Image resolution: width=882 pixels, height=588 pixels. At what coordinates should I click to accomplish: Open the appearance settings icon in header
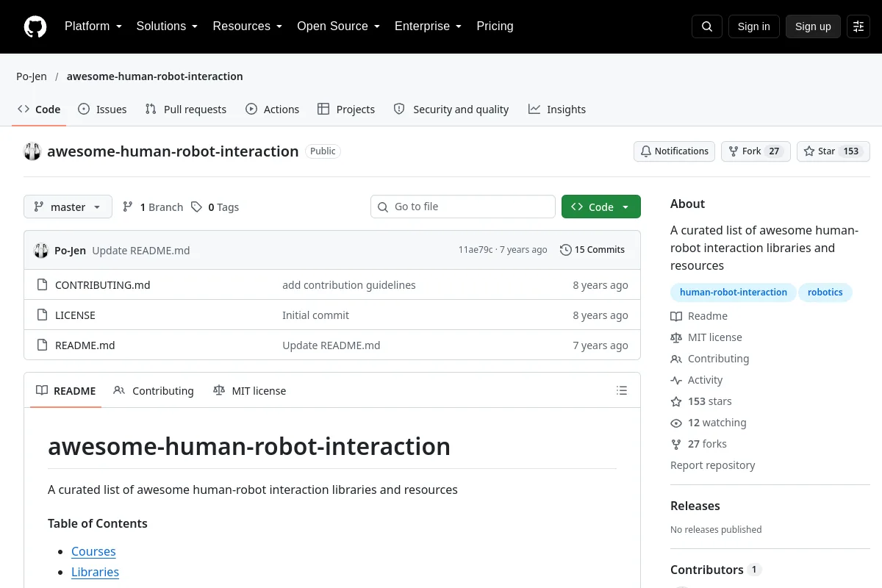[858, 26]
